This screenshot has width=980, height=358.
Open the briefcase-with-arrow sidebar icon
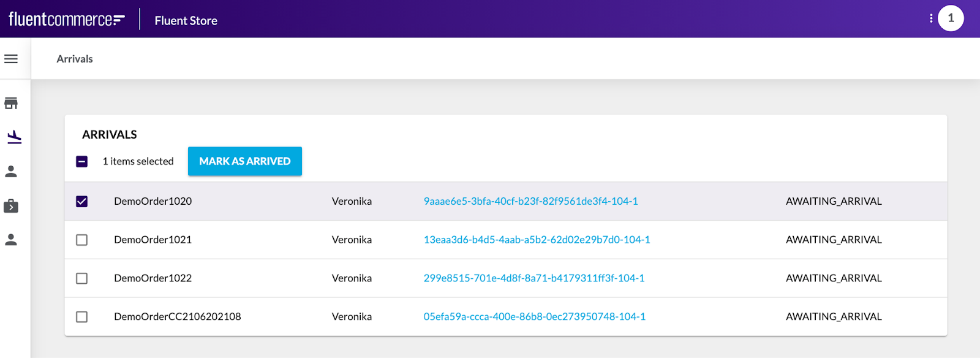point(11,206)
